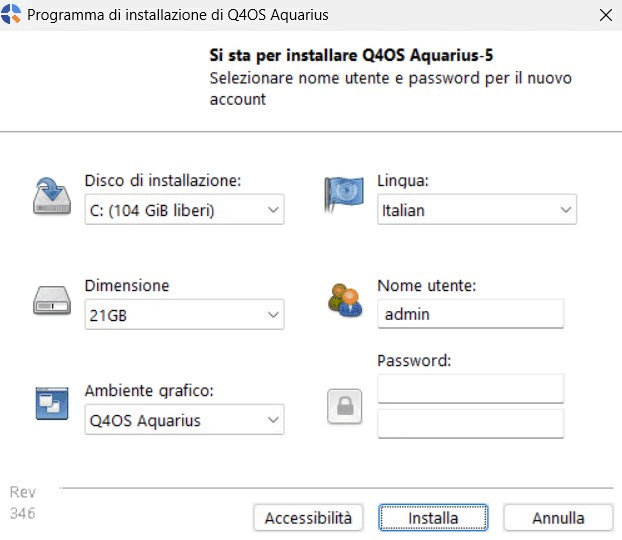622x540 pixels.
Task: Click the blue language flag icon
Action: (344, 194)
